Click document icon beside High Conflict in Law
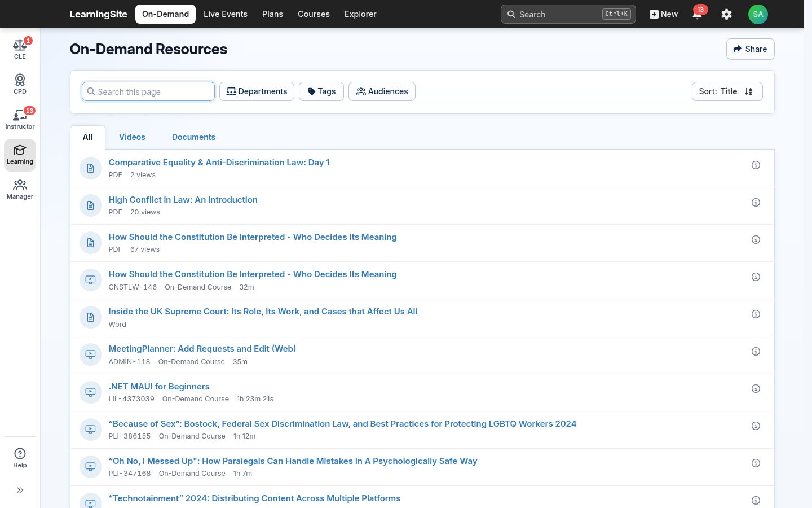This screenshot has width=812, height=508. [90, 205]
